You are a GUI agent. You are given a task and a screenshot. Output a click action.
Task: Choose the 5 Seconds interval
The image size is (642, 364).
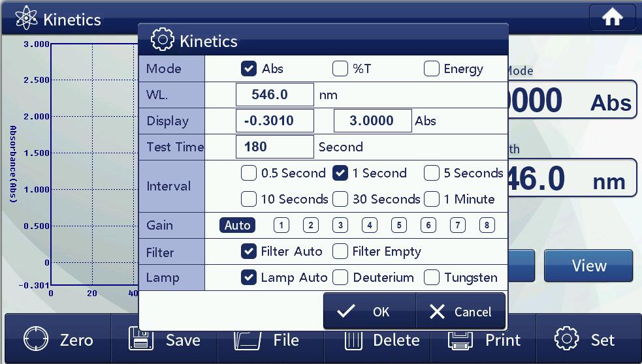432,173
